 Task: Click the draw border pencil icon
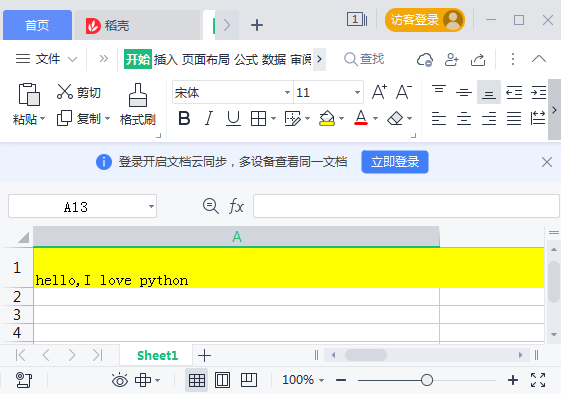(292, 118)
